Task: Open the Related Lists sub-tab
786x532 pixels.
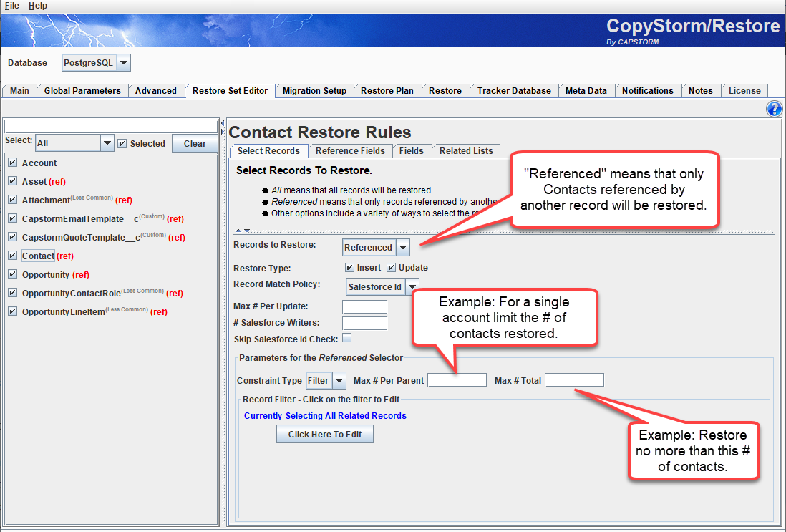Action: [x=466, y=151]
